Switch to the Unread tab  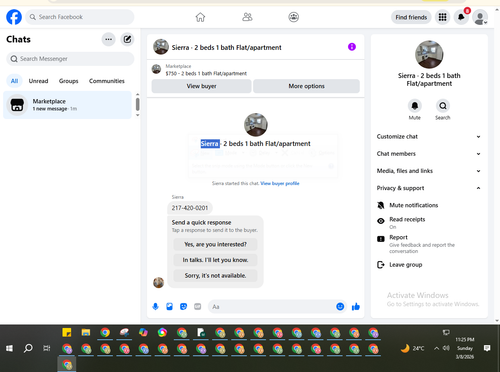38,81
